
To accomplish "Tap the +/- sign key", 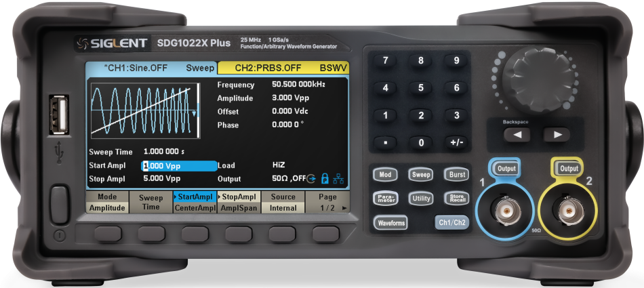I will point(456,142).
